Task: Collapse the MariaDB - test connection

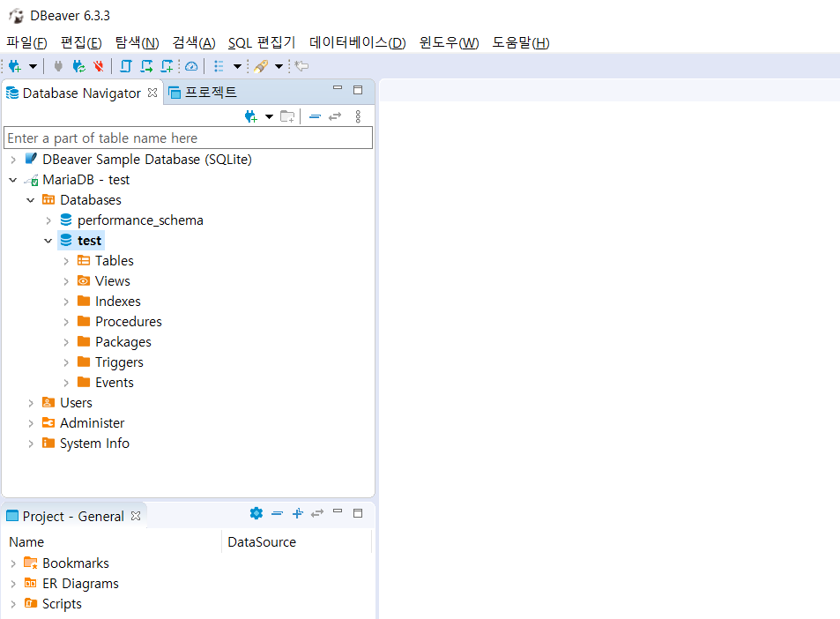Action: pos(13,180)
